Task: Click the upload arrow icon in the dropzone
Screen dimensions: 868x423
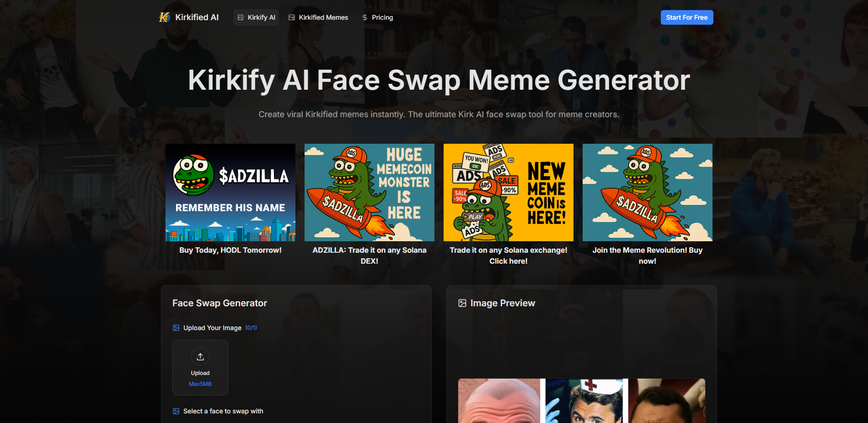Action: (200, 357)
